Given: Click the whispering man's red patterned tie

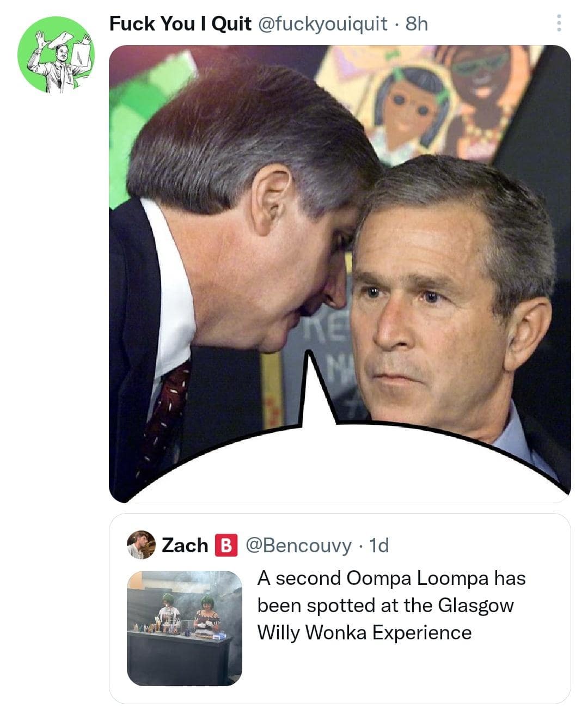Looking at the screenshot, I should pos(164,414).
